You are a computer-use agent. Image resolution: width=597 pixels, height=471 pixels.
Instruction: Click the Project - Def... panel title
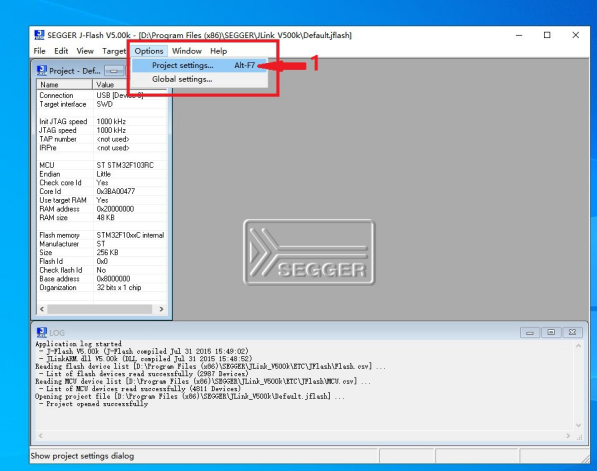[75, 71]
